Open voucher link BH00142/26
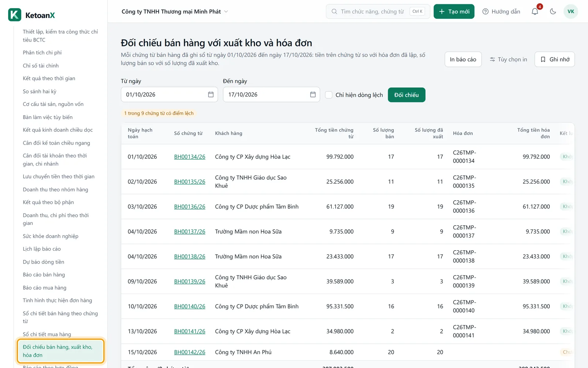The image size is (588, 368). point(190,352)
